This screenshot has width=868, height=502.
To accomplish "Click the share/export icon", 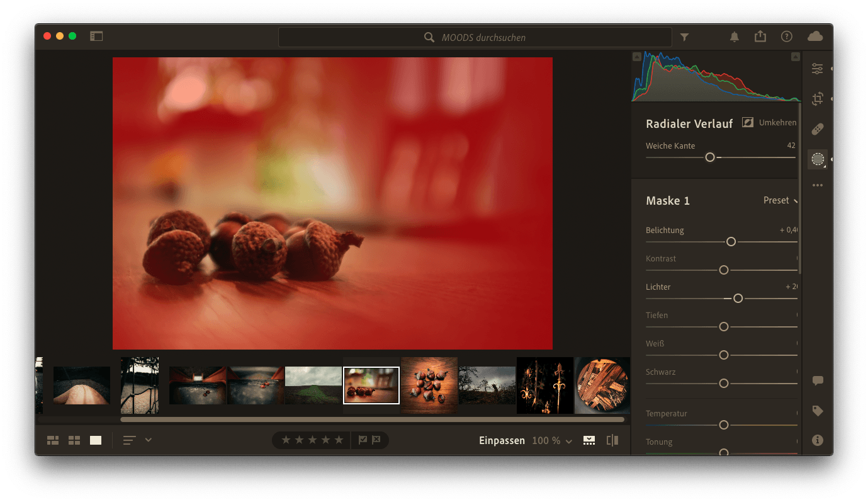I will 760,37.
